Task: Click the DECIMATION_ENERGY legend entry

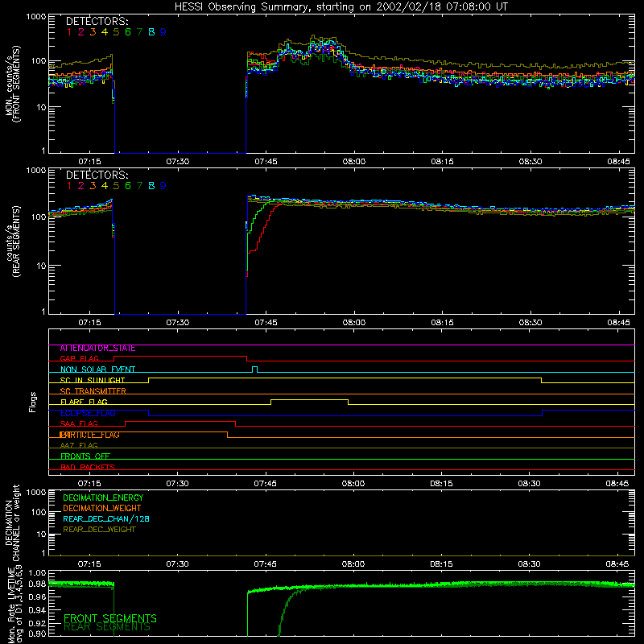Action: [103, 497]
